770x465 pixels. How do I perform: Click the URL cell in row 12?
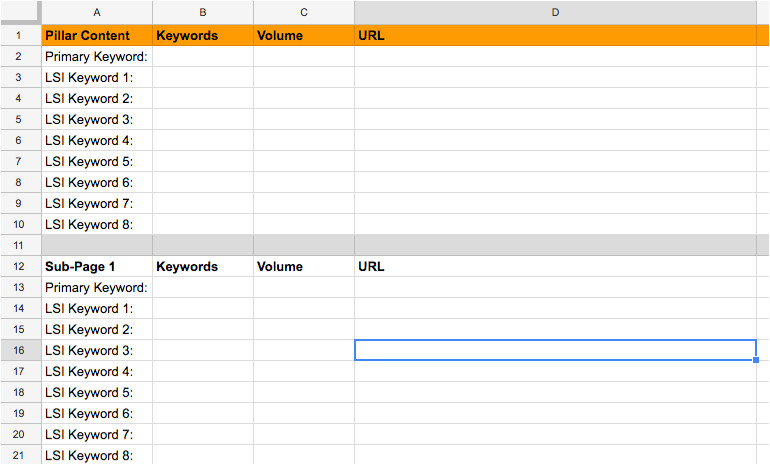point(555,267)
